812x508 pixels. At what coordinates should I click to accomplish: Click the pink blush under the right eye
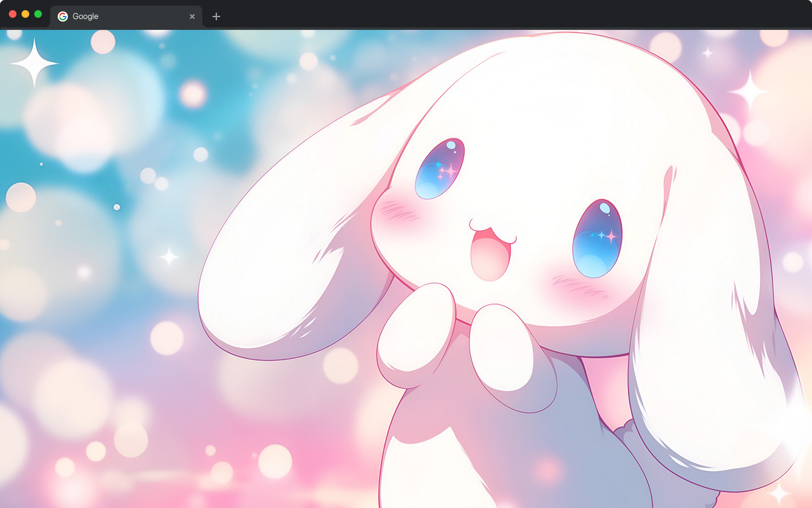click(579, 286)
